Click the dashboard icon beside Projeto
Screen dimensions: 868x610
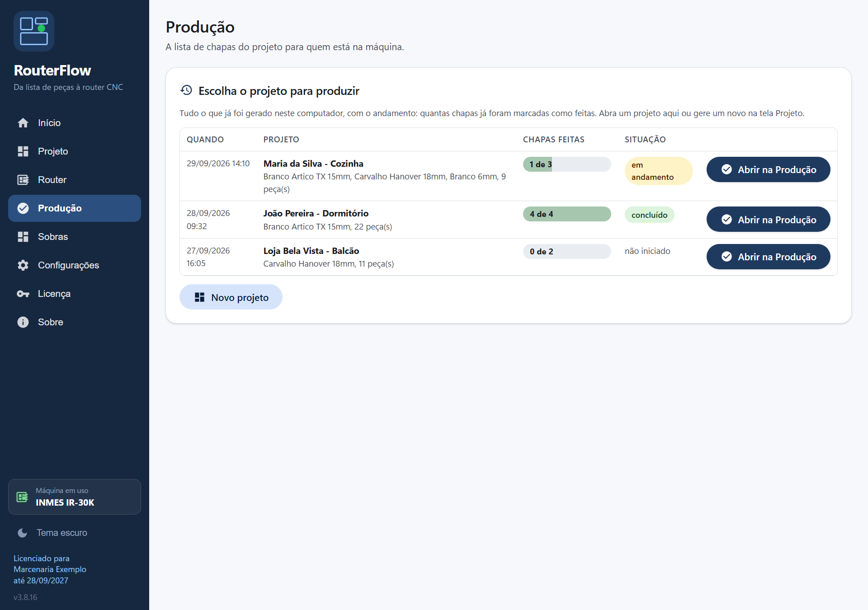[x=23, y=151]
